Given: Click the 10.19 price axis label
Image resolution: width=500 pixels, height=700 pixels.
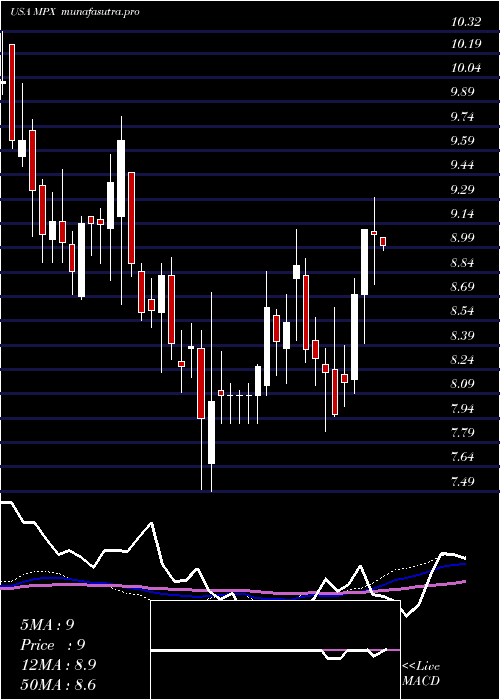Looking at the screenshot, I should [x=466, y=44].
